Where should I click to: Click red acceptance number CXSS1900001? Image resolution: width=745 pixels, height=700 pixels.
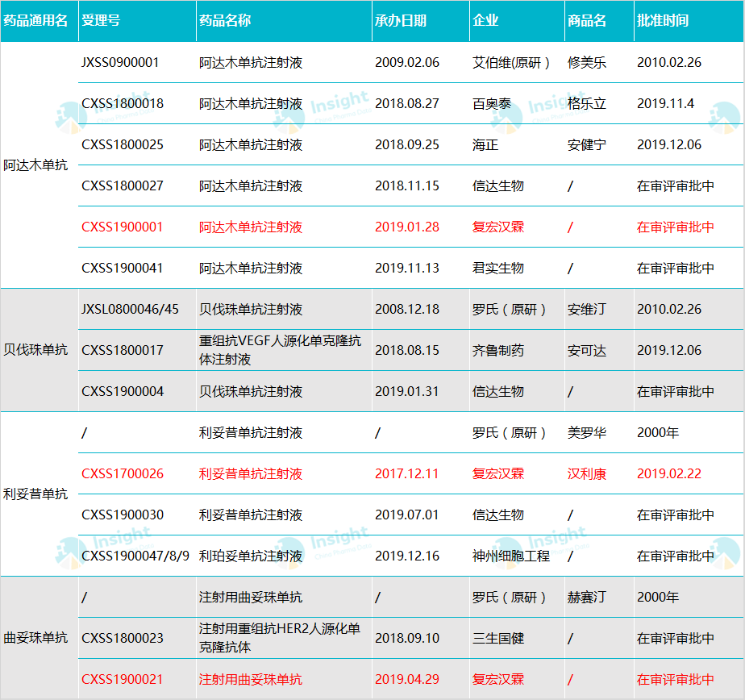point(123,227)
